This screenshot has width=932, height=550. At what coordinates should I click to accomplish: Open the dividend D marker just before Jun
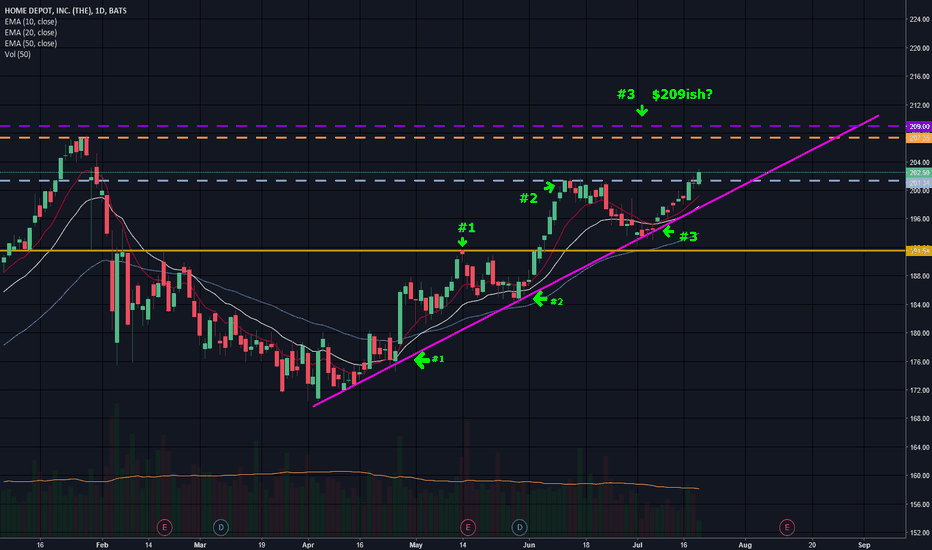(519, 527)
